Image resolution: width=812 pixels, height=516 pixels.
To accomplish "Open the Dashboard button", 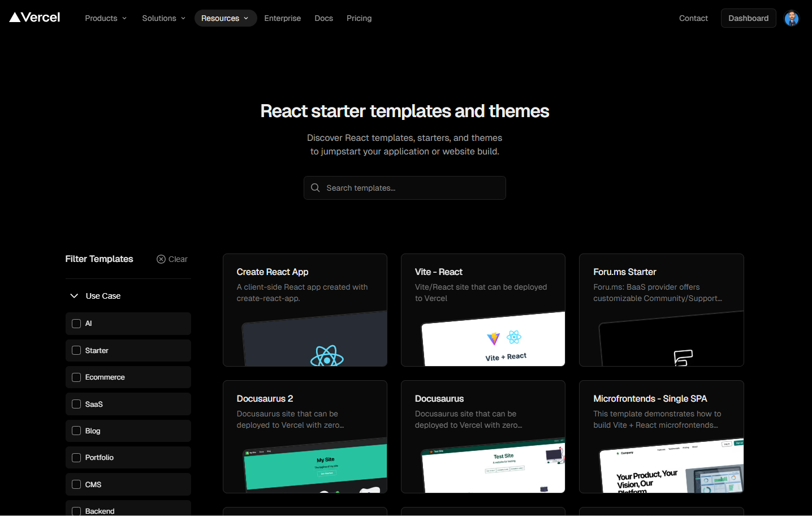I will tap(748, 18).
